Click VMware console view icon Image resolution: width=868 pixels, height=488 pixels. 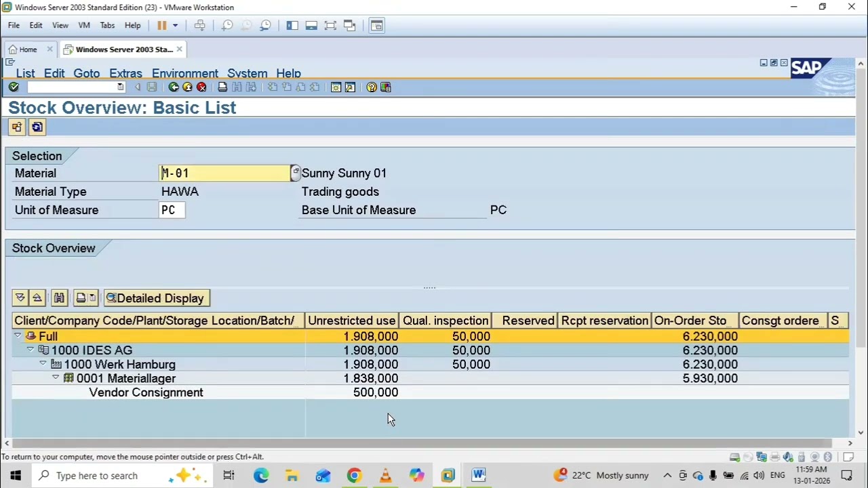coord(377,25)
